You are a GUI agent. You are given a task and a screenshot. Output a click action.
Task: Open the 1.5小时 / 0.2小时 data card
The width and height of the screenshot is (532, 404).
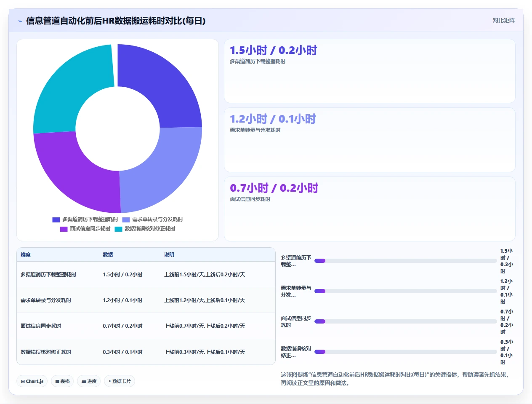tap(370, 71)
